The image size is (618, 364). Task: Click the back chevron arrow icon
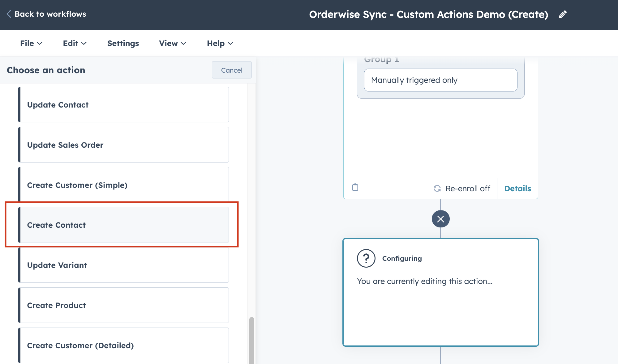coord(9,14)
